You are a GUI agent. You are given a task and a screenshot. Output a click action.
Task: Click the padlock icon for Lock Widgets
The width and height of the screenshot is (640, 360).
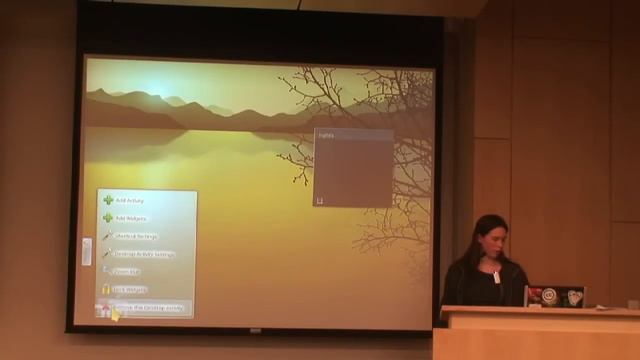[x=106, y=289]
